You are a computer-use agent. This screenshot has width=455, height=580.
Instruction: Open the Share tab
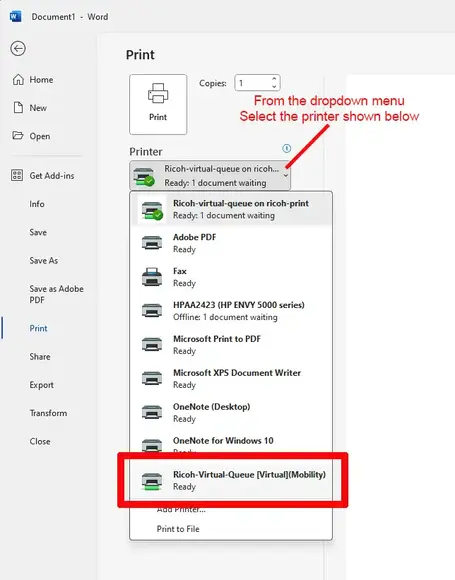tap(40, 357)
